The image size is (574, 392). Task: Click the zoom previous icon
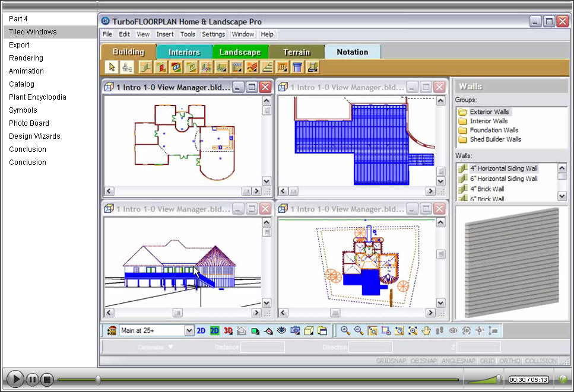399,330
